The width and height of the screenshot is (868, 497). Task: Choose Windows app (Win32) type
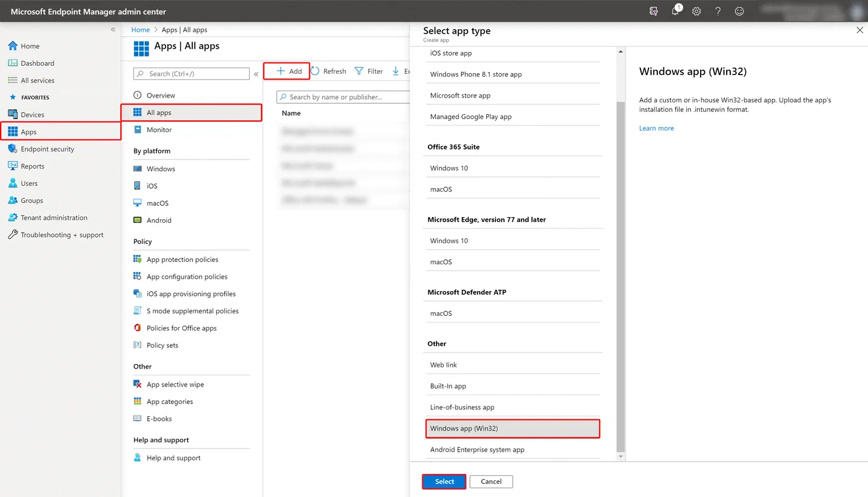513,429
